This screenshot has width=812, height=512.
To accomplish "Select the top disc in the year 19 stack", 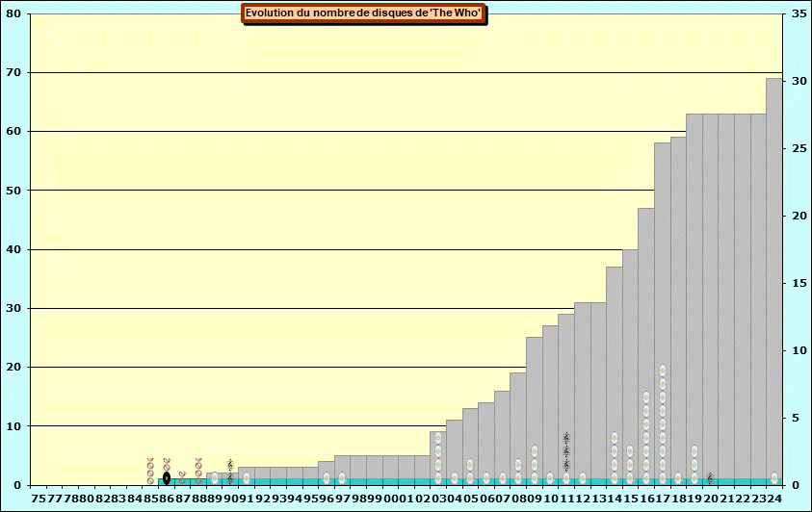I will [694, 451].
